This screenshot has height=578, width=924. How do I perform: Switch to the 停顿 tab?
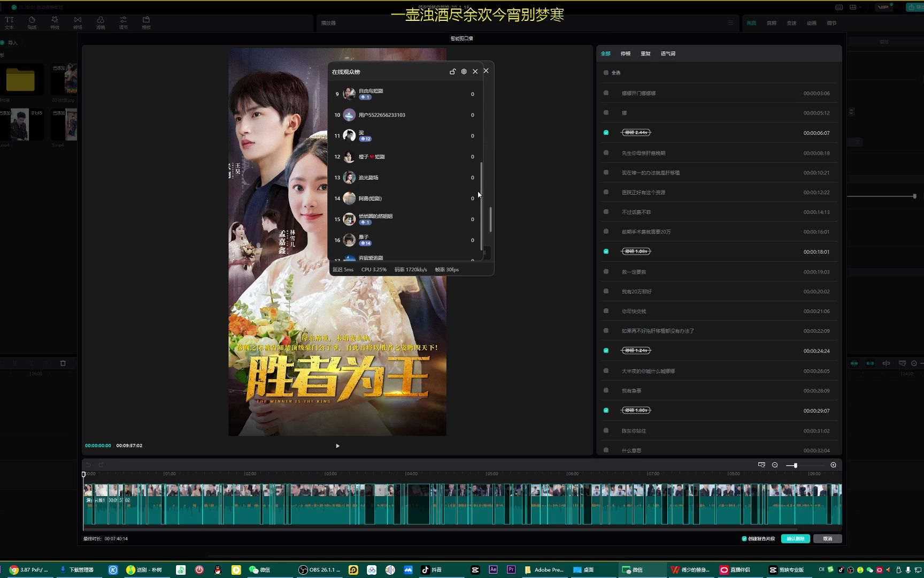(x=626, y=54)
